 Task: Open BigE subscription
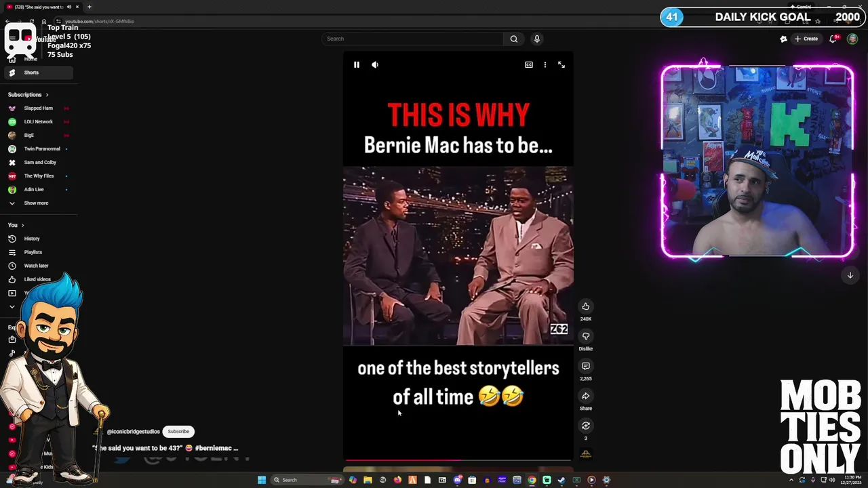point(37,136)
